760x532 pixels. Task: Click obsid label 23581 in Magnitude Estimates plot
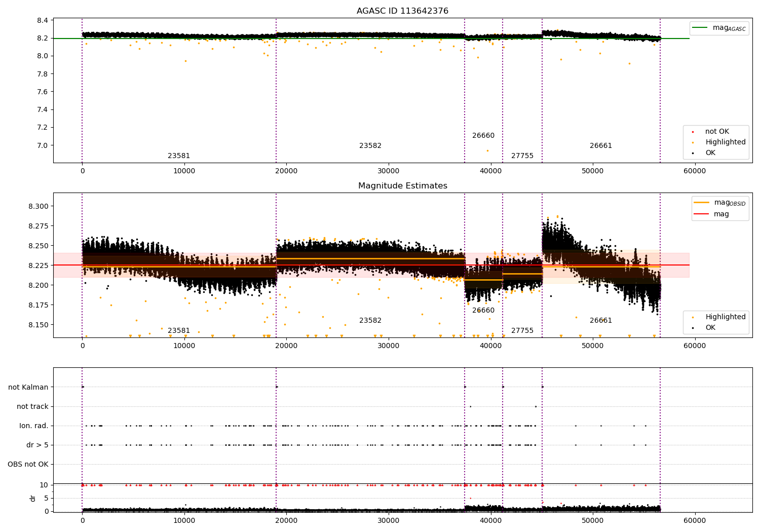(179, 331)
